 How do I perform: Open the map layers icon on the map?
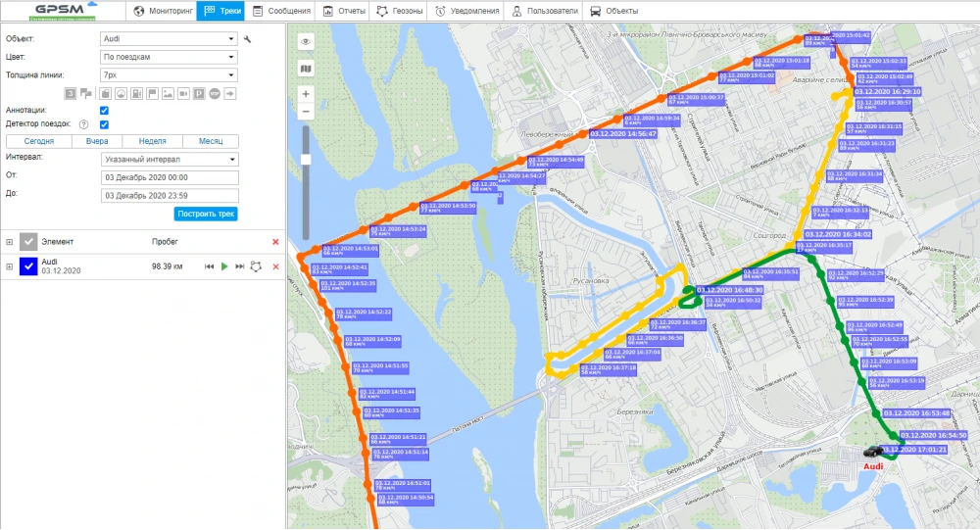(x=306, y=69)
